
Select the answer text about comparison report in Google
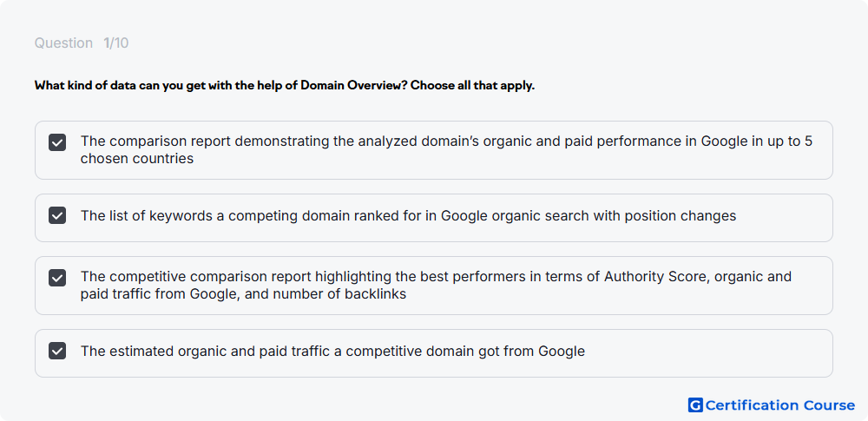click(x=446, y=149)
